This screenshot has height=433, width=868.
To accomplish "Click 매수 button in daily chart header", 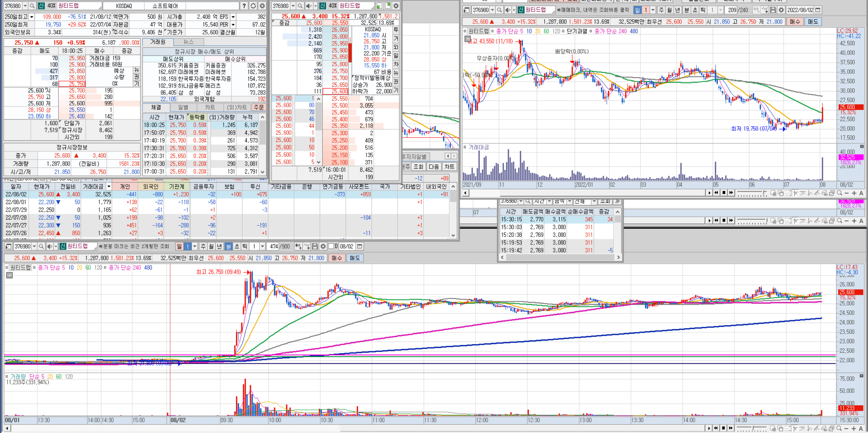I will point(795,22).
